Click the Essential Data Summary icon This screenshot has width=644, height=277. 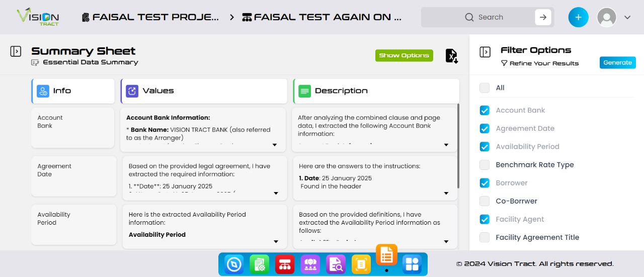35,62
